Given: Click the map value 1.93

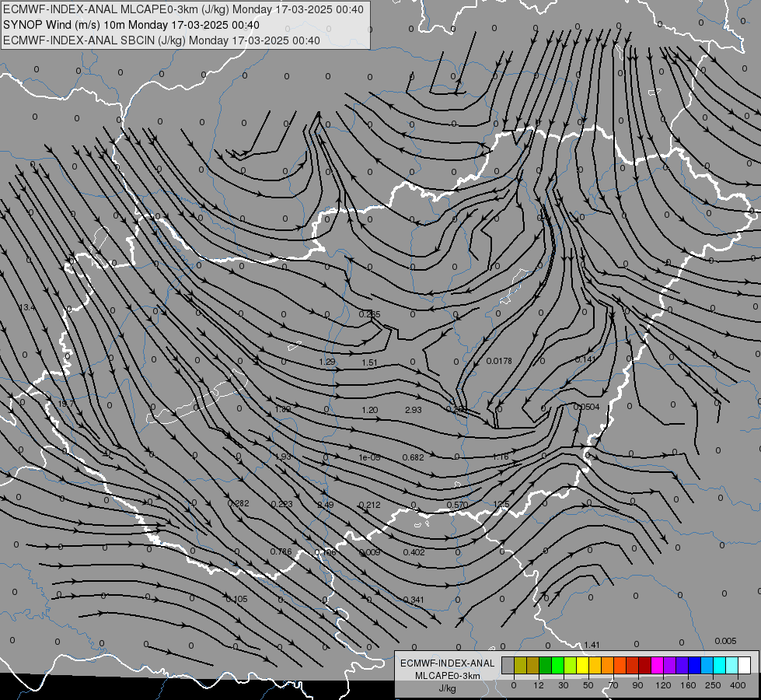Looking at the screenshot, I should (282, 457).
